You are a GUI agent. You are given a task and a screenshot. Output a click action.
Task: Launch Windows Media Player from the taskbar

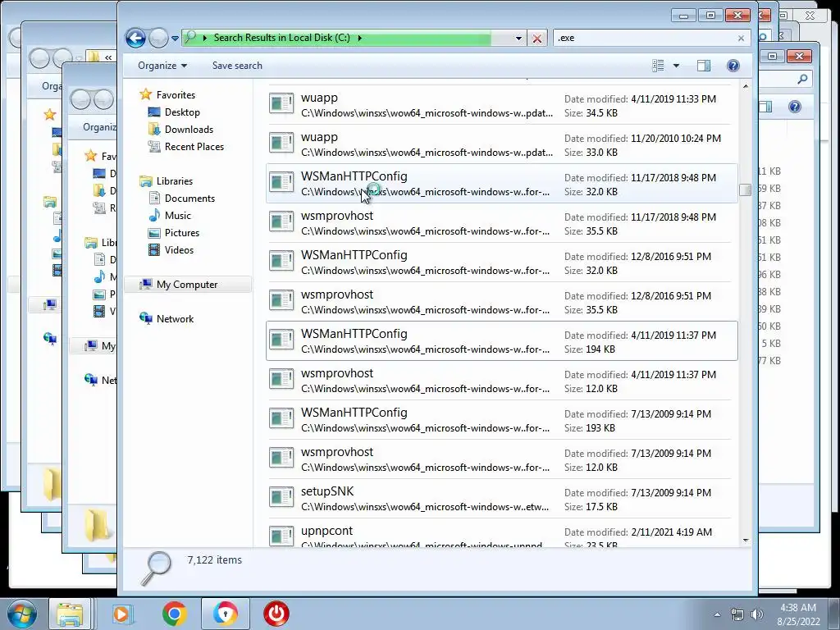pyautogui.click(x=122, y=614)
